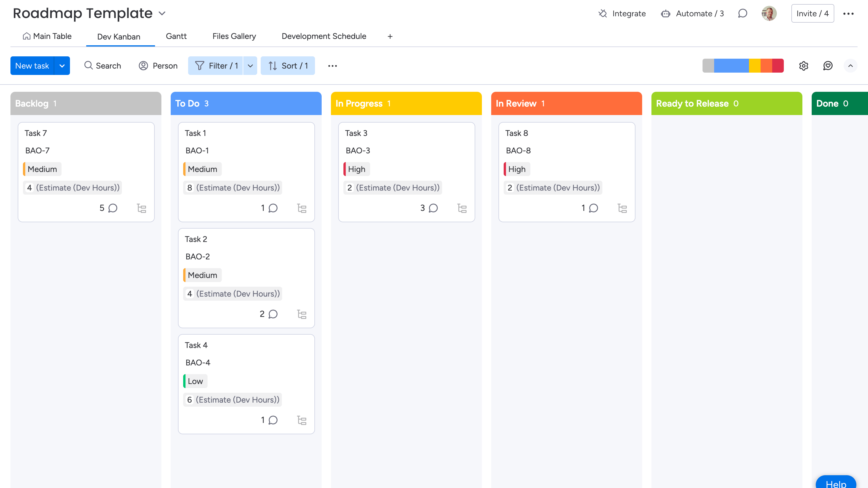Click blue segment of status bar
This screenshot has height=488, width=868.
coord(731,66)
